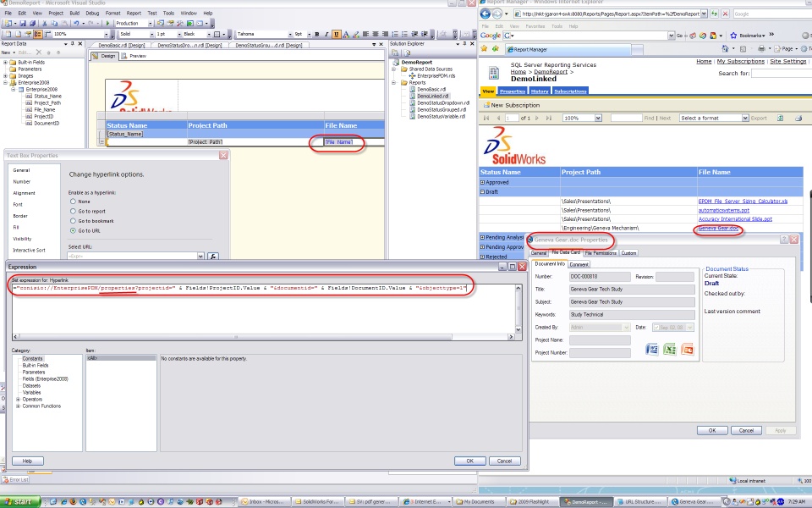
Task: Click the Align Left icon in formatting toolbar
Action: (x=365, y=34)
